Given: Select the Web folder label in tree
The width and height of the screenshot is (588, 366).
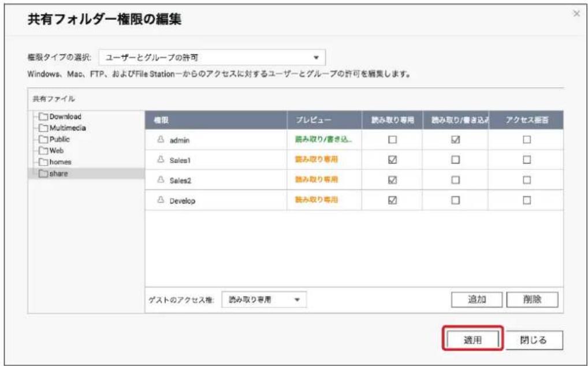Looking at the screenshot, I should click(x=57, y=151).
